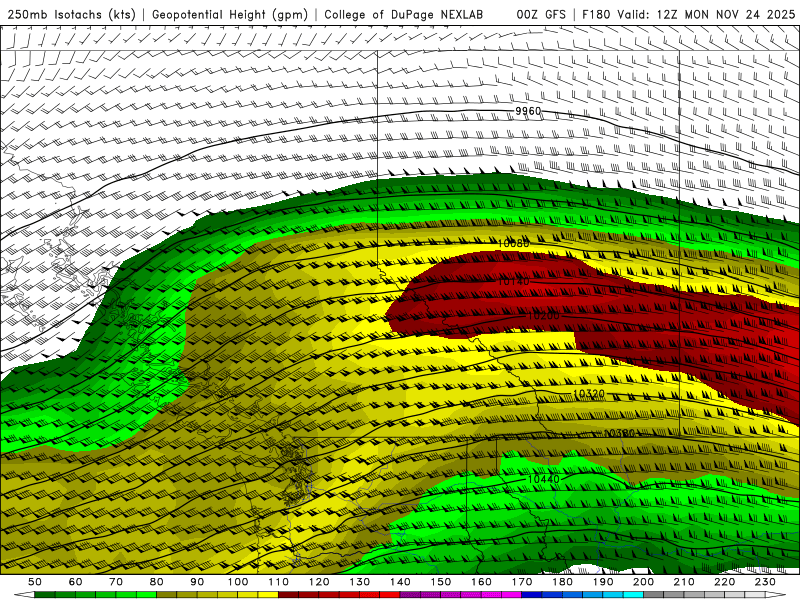Click the 10440 height contour label
This screenshot has width=800, height=600.
click(543, 479)
